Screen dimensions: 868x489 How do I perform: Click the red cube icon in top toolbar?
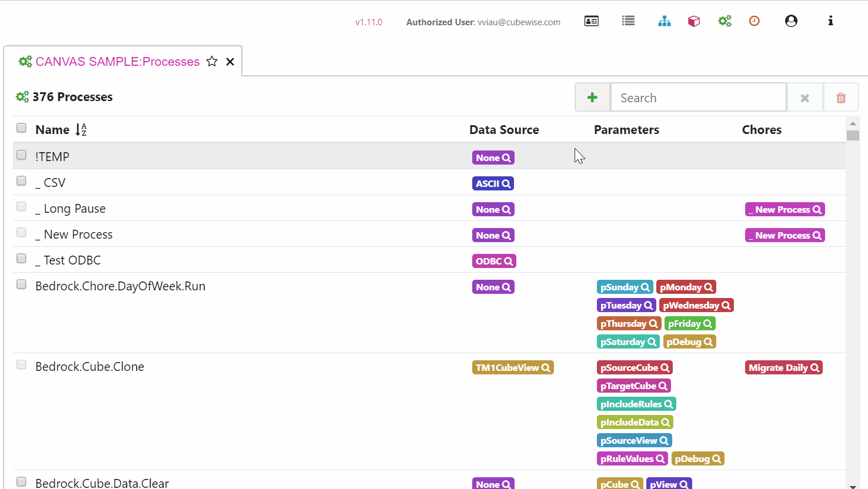[694, 21]
